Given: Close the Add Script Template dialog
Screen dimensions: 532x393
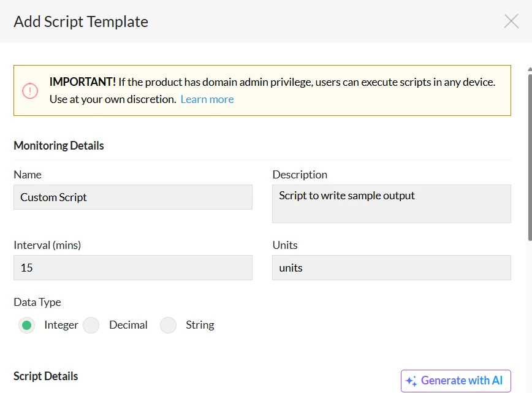Looking at the screenshot, I should click(x=511, y=21).
